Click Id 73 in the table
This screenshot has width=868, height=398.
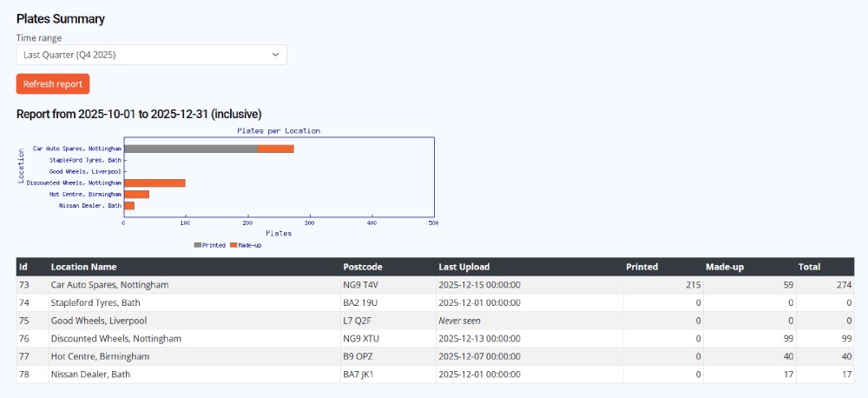[23, 285]
